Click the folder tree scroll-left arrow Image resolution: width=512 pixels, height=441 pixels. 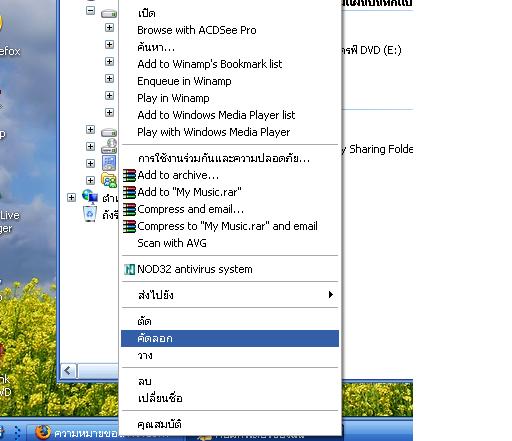69,371
